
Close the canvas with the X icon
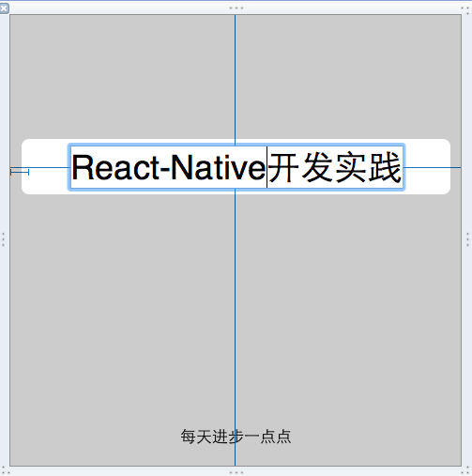tap(4, 8)
